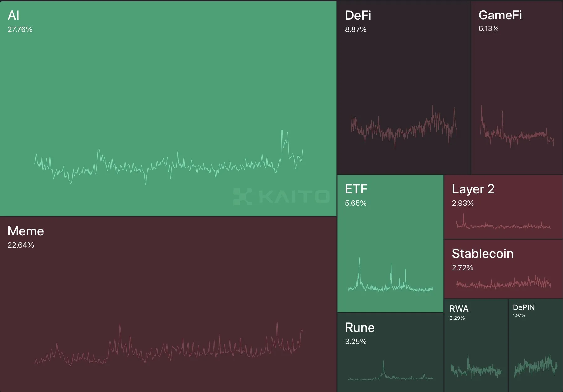Open the RWA tile
563x392 pixels.
[476, 346]
